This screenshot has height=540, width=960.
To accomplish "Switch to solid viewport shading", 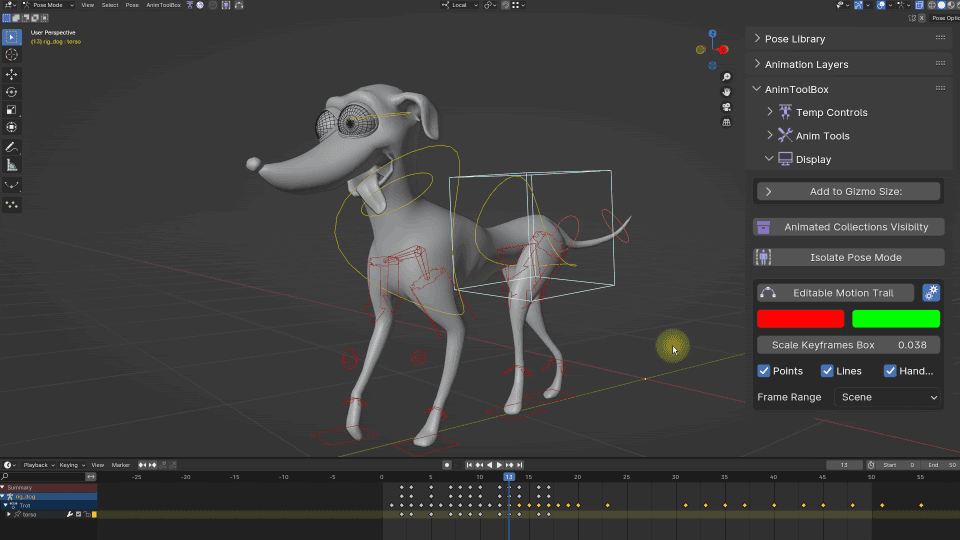I will click(941, 5).
